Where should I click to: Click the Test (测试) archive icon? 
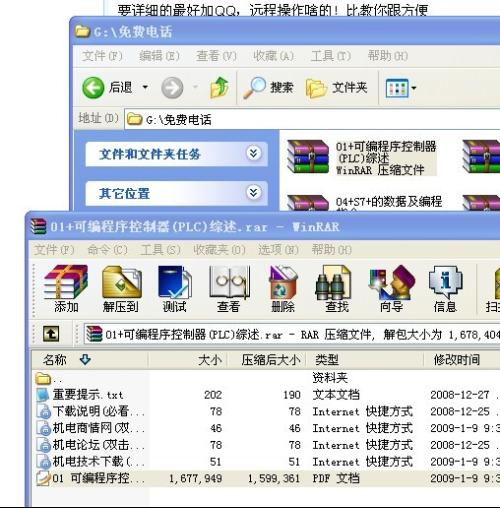175,288
